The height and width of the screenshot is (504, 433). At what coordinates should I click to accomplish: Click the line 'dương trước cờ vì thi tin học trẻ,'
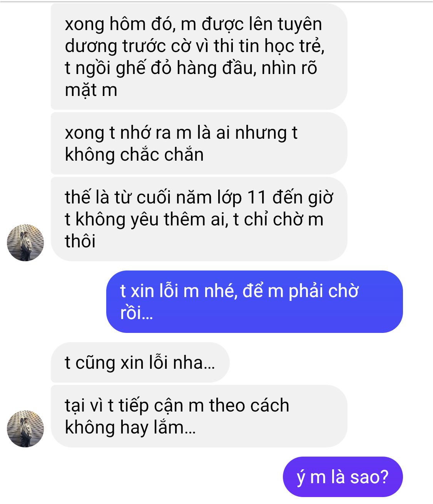click(x=195, y=46)
